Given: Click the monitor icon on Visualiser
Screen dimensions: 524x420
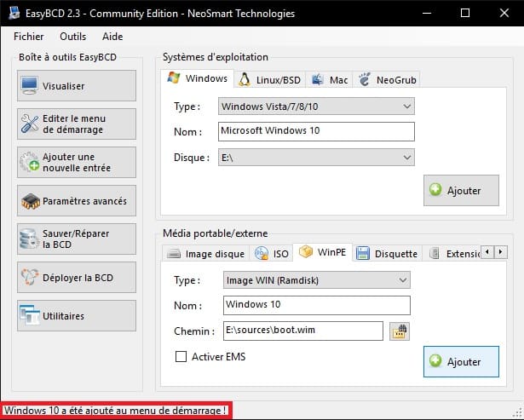Looking at the screenshot, I should 30,85.
